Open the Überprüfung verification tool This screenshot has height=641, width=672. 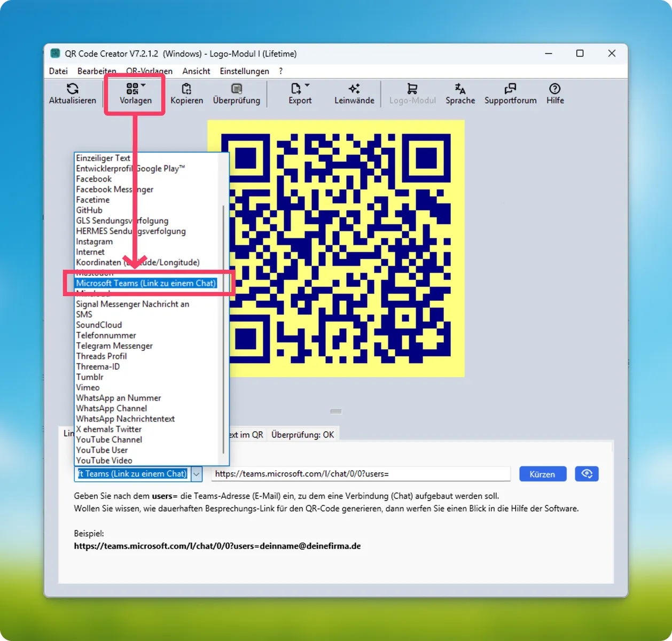236,93
